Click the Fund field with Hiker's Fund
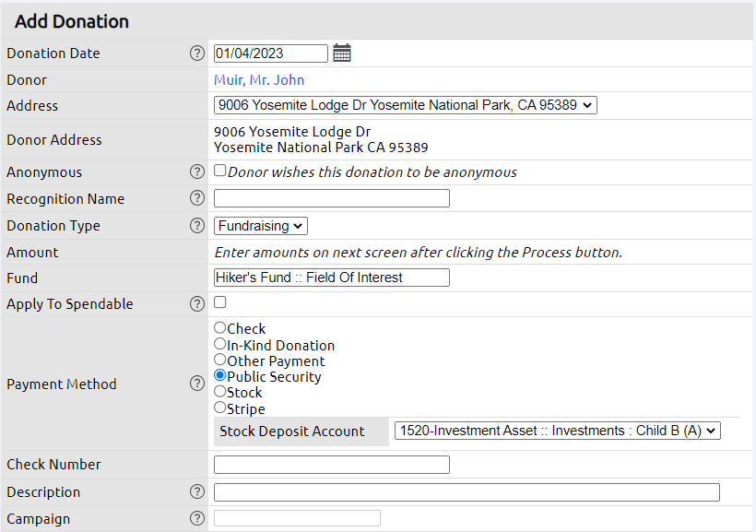Image resolution: width=756 pixels, height=532 pixels. point(332,278)
